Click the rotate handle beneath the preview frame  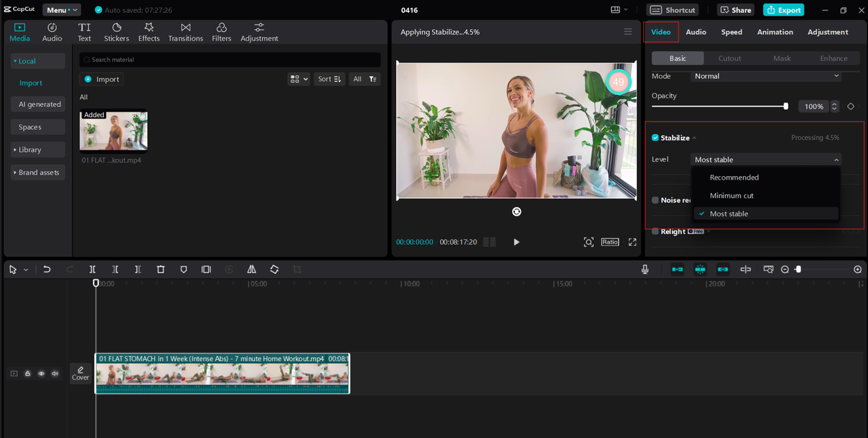click(517, 212)
